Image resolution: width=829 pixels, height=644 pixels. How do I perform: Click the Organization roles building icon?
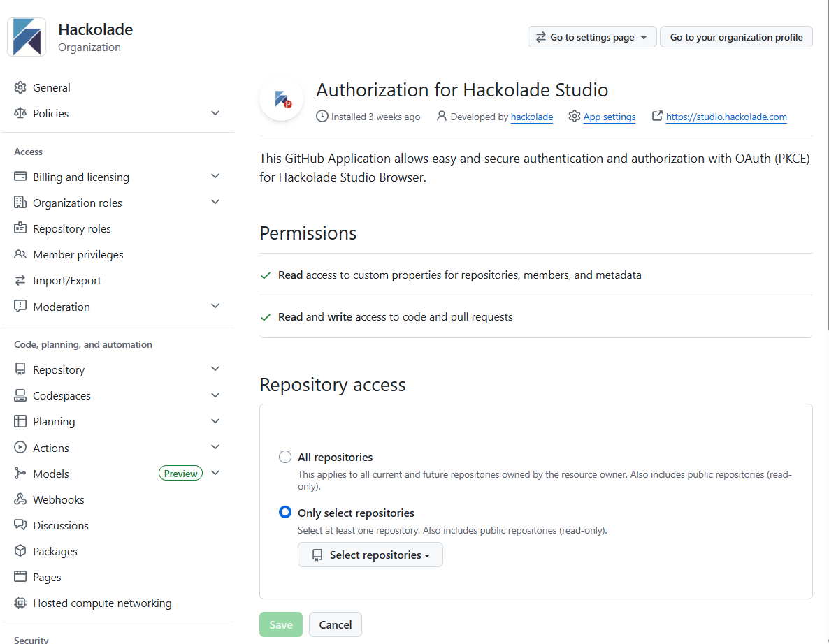click(20, 203)
